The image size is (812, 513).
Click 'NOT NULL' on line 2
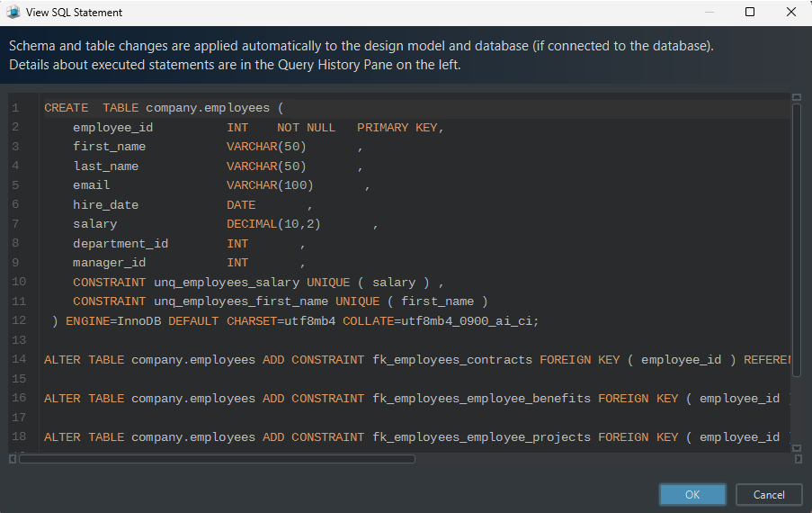pos(306,128)
